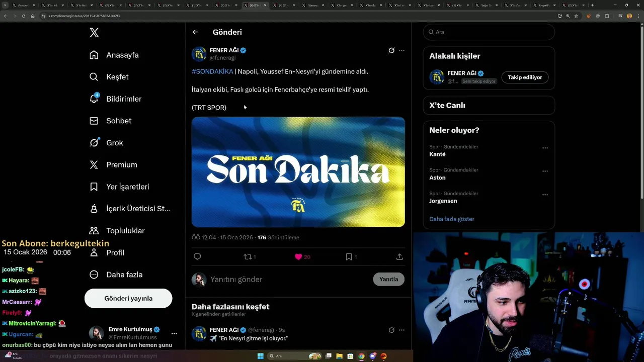This screenshot has width=644, height=362.
Task: Open the X logo home link
Action: tap(94, 33)
